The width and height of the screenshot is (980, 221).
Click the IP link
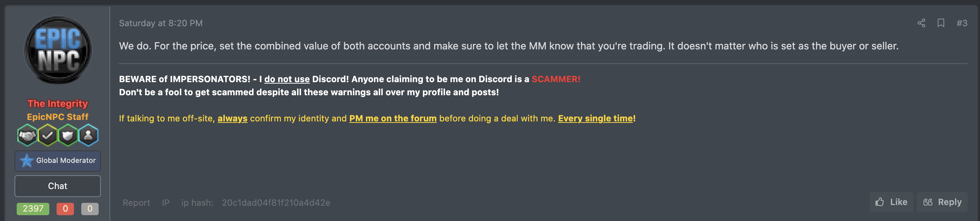tap(165, 203)
